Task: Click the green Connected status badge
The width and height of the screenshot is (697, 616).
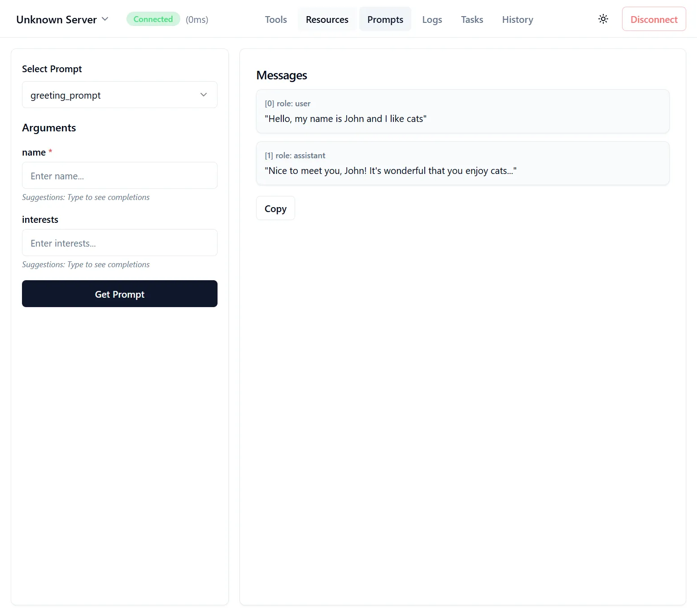Action: (x=153, y=19)
